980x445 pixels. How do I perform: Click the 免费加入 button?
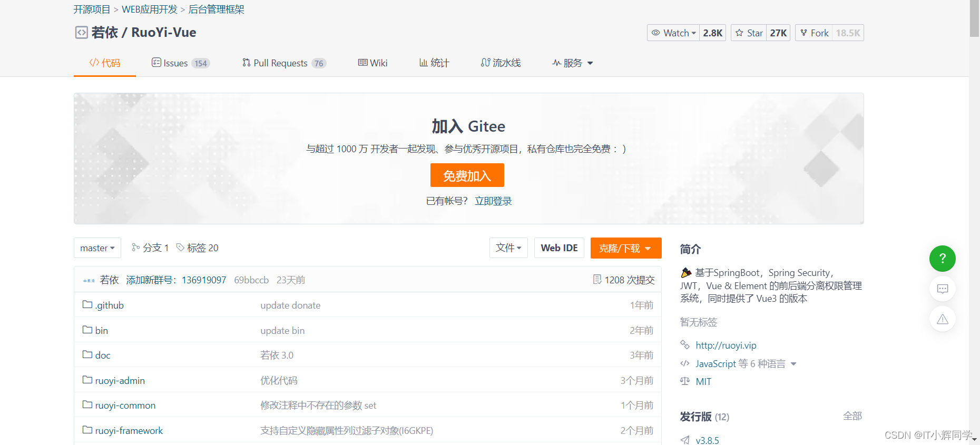(467, 175)
